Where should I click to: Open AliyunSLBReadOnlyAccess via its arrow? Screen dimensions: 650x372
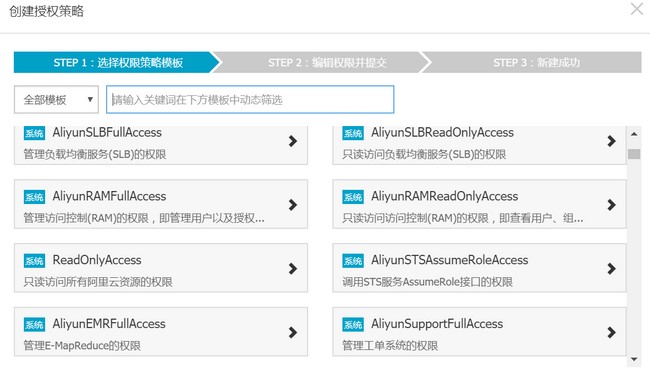tap(611, 141)
